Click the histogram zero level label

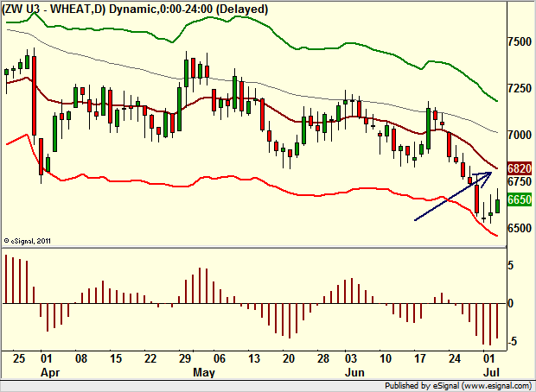(510, 303)
